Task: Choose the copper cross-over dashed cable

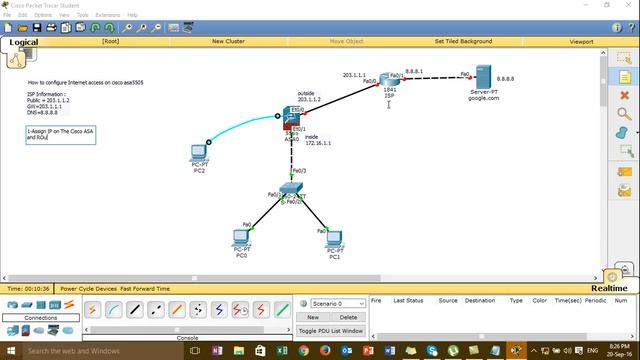Action: [x=156, y=310]
